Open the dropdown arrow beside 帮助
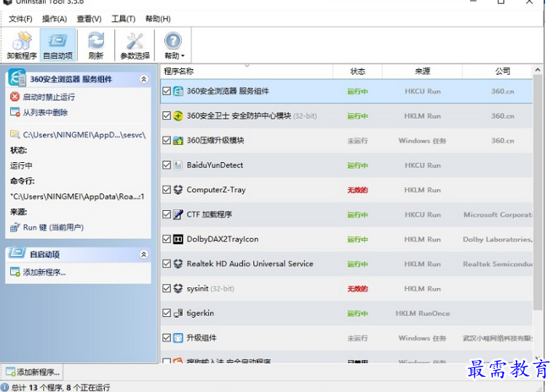The image size is (556, 392). pyautogui.click(x=183, y=56)
